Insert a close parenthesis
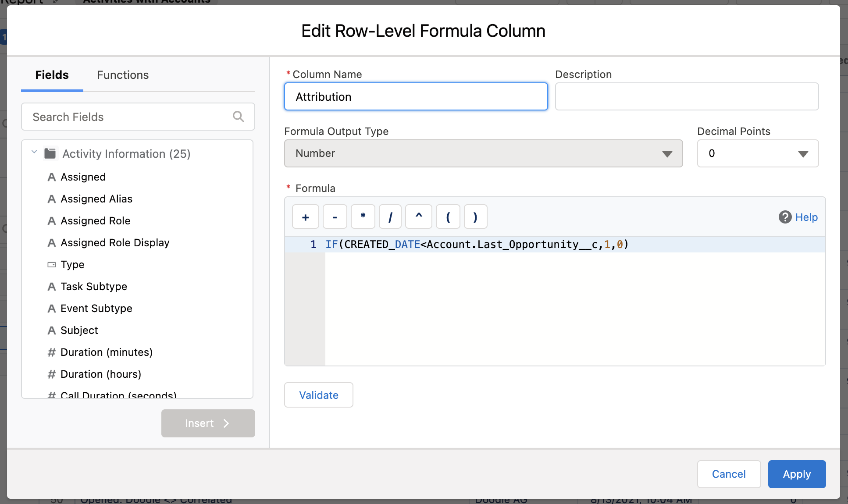Screen dimensions: 848x504 pos(475,217)
